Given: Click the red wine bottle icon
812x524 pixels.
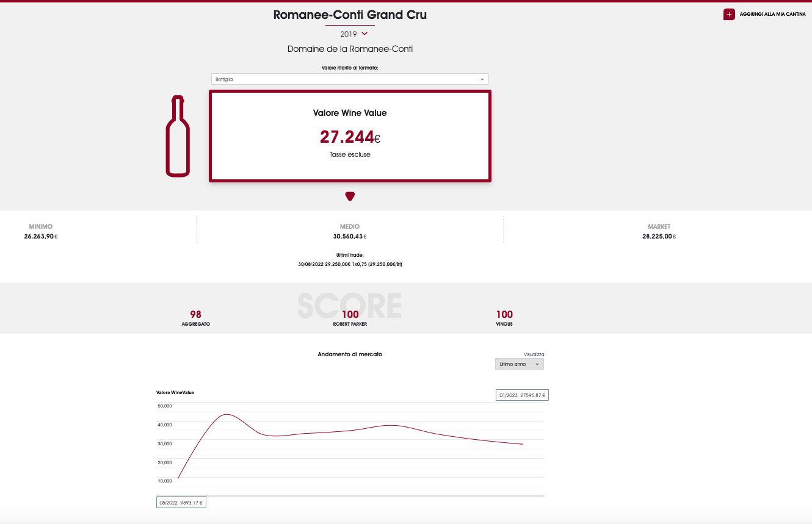Looking at the screenshot, I should [x=178, y=136].
